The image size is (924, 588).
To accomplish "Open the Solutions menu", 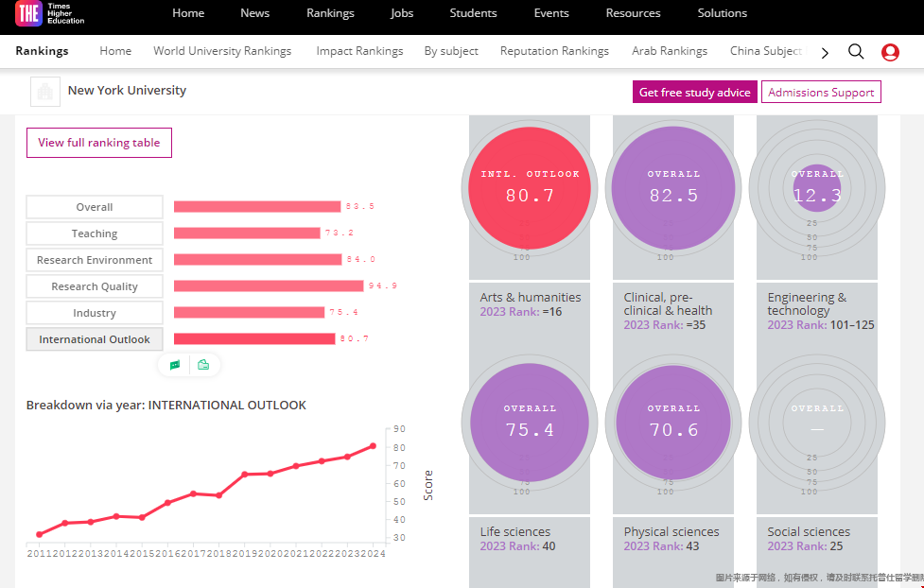I will (722, 13).
